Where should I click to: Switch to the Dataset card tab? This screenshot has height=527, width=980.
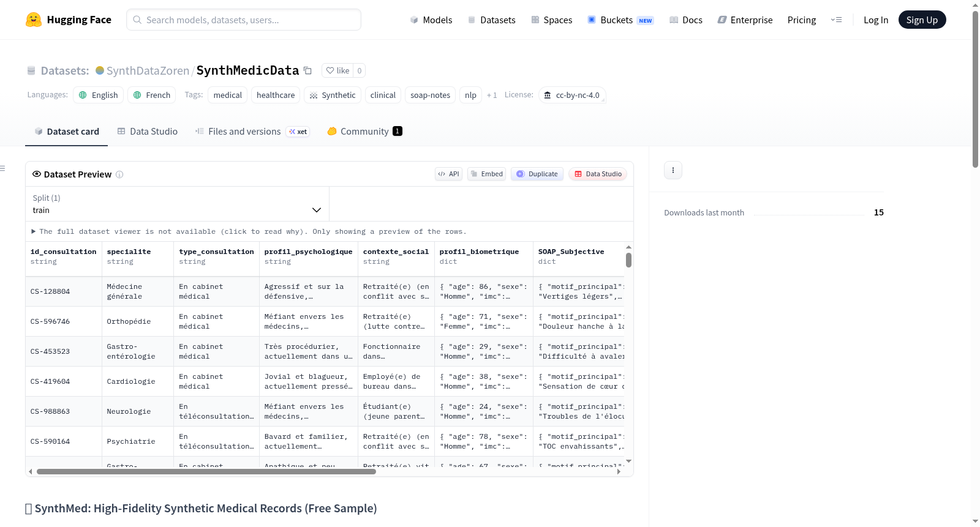[67, 132]
